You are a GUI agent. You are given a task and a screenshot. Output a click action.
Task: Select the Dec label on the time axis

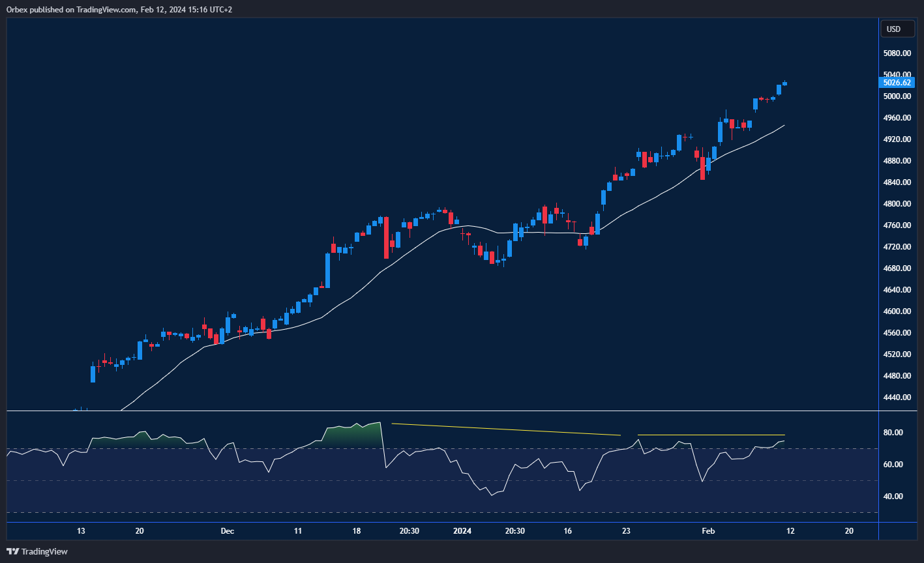tap(227, 531)
